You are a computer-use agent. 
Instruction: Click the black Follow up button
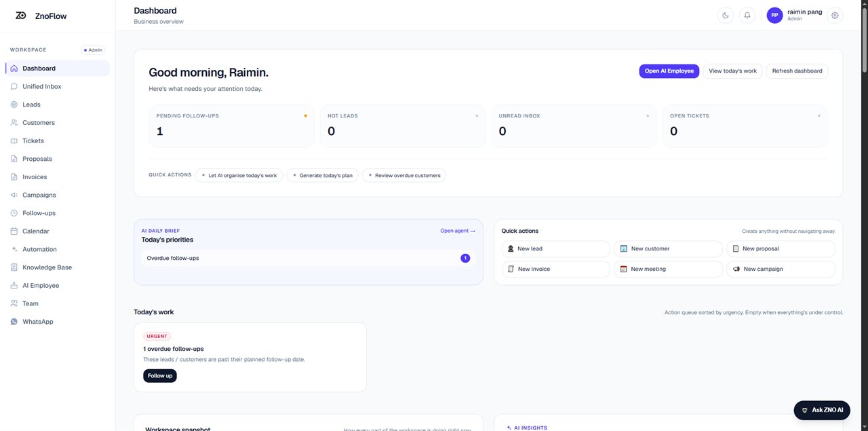(x=160, y=375)
